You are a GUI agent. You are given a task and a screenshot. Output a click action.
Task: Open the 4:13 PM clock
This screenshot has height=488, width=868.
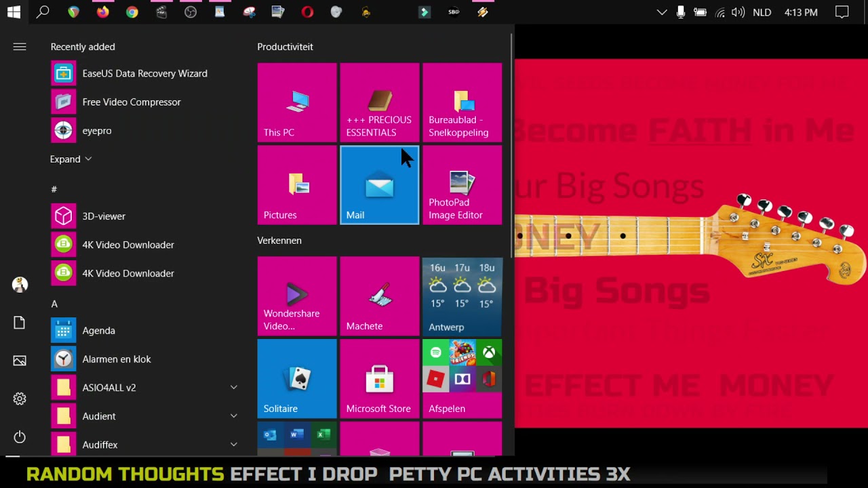point(801,12)
